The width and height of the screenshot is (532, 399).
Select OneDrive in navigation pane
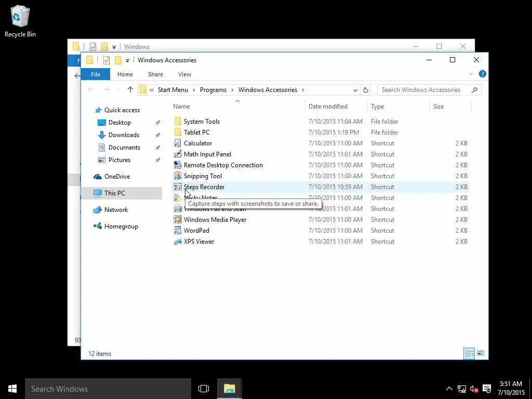[x=117, y=177]
